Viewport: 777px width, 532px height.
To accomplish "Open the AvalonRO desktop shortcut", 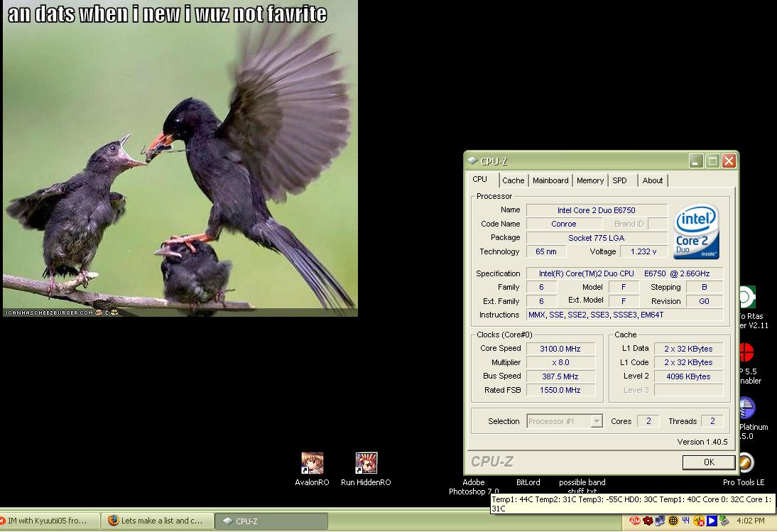I will 312,463.
